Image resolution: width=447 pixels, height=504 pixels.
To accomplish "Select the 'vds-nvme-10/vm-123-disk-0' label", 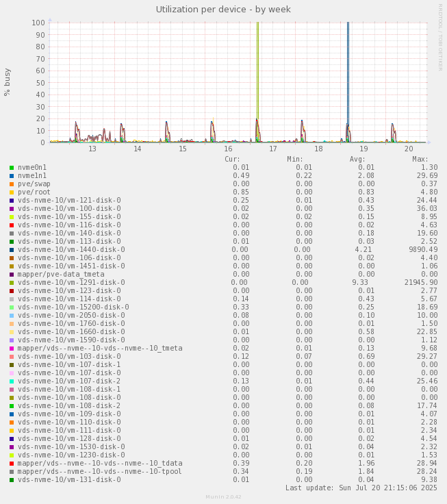I will tap(69, 290).
